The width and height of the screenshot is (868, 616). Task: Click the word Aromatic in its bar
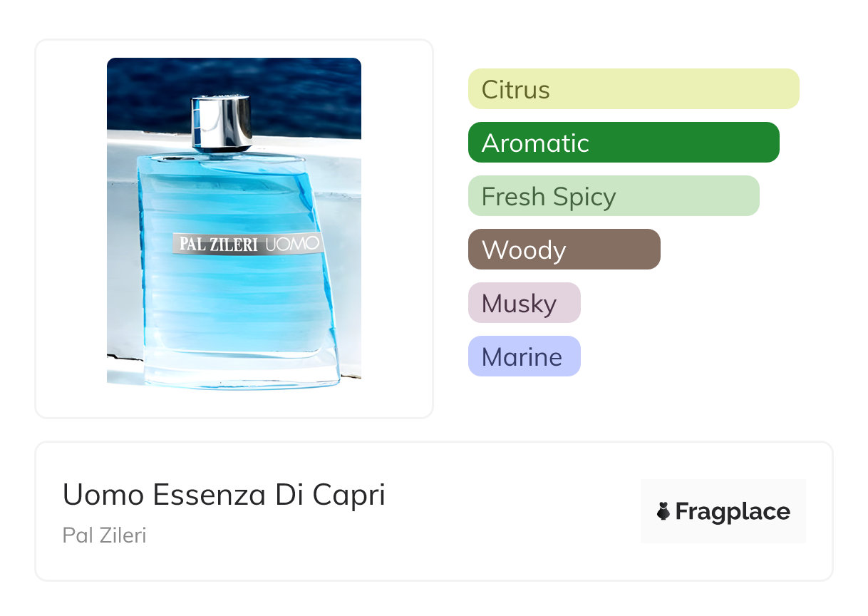coord(535,143)
